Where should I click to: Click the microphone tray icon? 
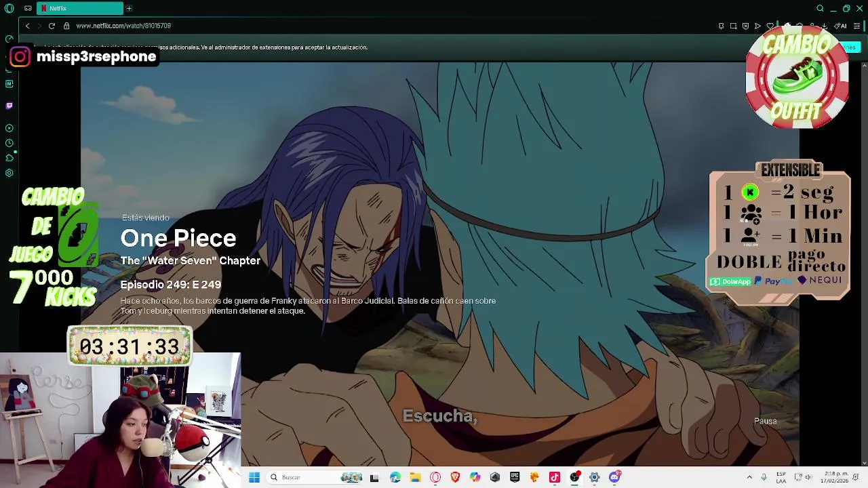(x=764, y=477)
